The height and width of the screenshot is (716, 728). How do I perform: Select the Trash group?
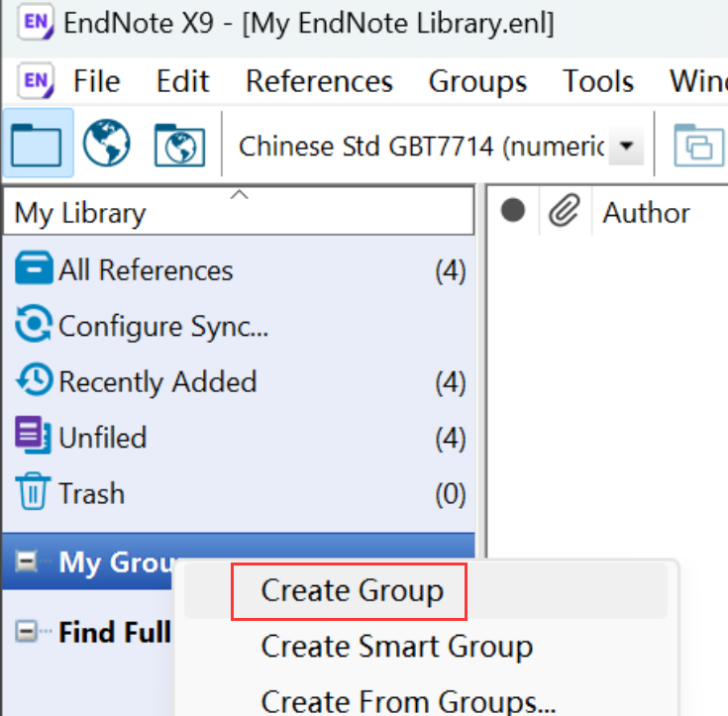(239, 492)
